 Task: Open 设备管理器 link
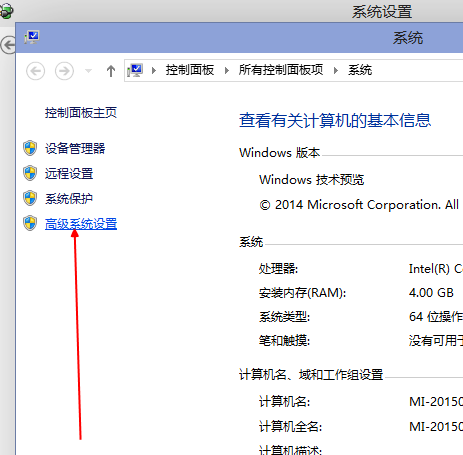[x=75, y=148]
